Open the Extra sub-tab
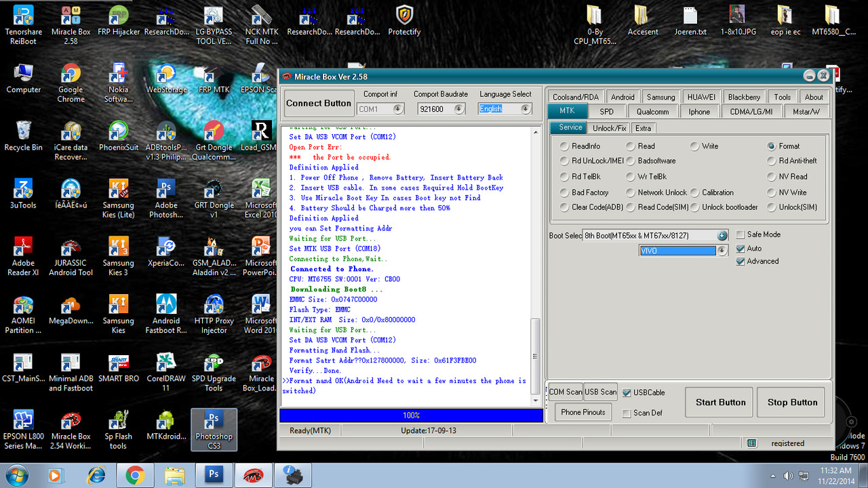The height and width of the screenshot is (488, 868). pyautogui.click(x=643, y=128)
